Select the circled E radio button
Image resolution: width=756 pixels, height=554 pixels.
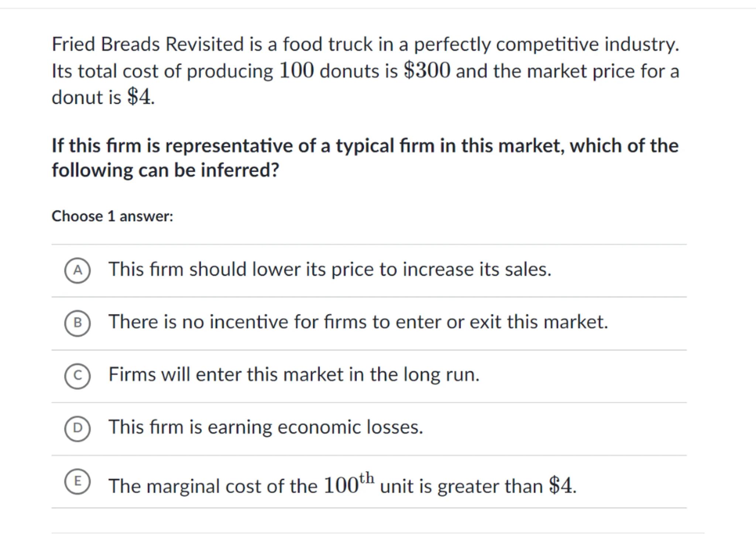coord(78,481)
